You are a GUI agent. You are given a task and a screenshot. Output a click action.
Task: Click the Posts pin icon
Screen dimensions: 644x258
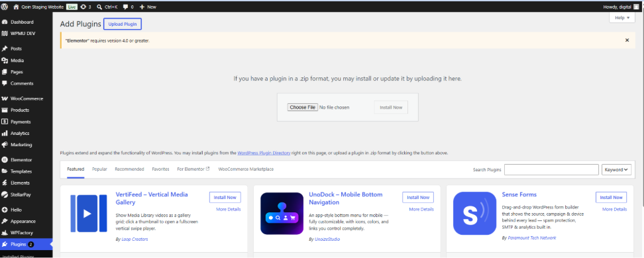[5, 49]
